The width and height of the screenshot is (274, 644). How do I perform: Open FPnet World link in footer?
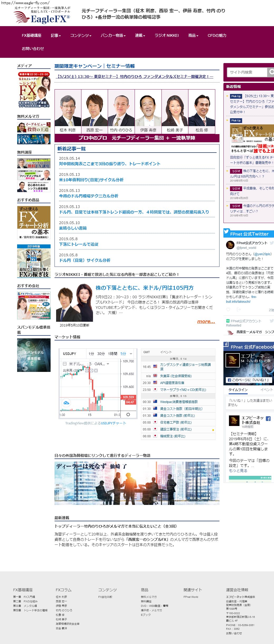coord(191,597)
